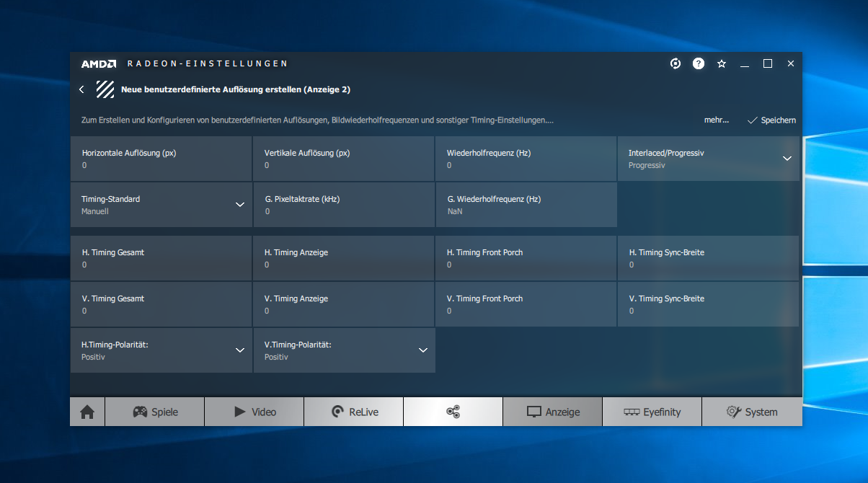
Task: Click the mehr... link
Action: [x=717, y=120]
